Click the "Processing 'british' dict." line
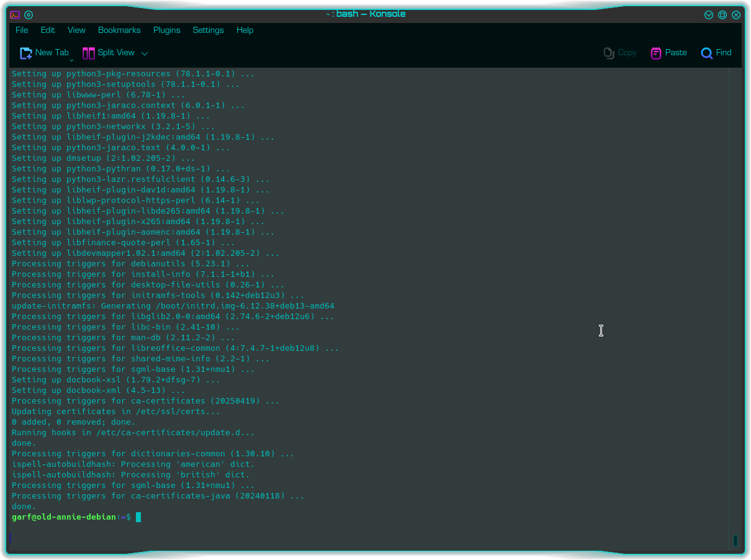751x560 pixels. [x=131, y=475]
